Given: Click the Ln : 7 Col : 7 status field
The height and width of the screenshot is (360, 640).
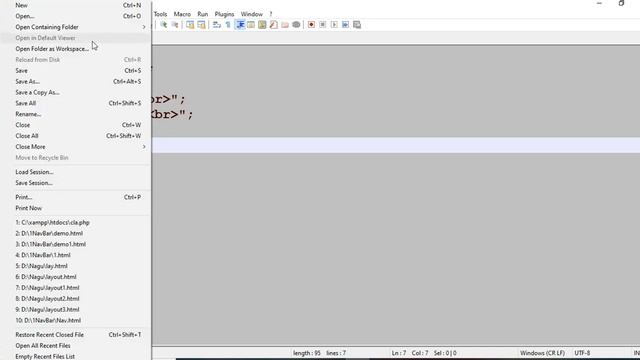Looking at the screenshot, I should click(x=410, y=353).
